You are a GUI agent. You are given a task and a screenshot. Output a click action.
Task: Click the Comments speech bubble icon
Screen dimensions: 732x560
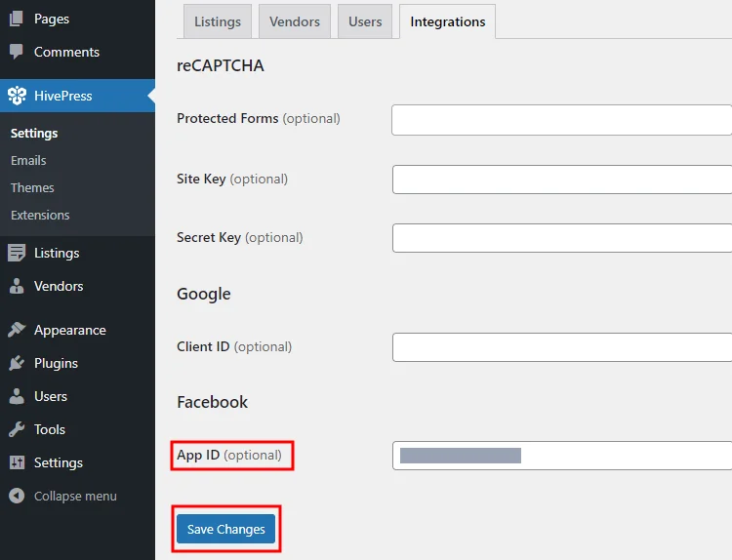pos(17,52)
